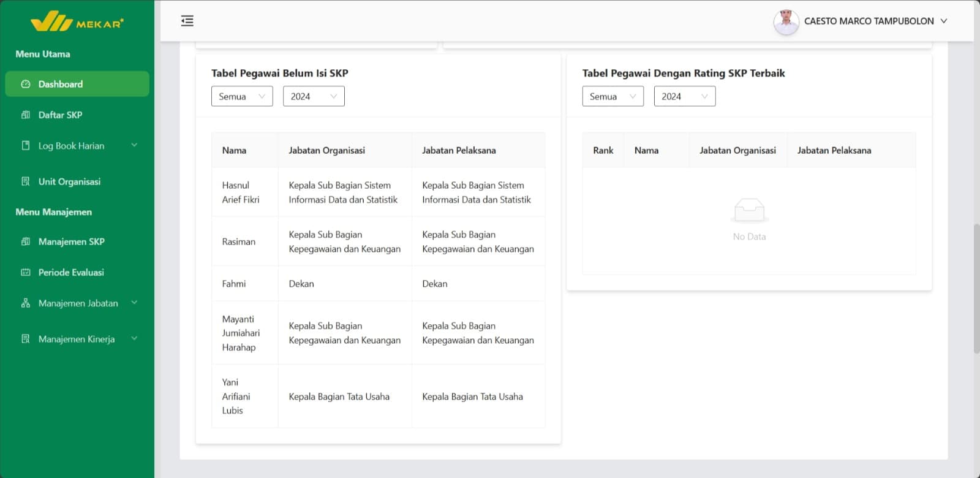Click the MEKAR logo
980x478 pixels.
[x=77, y=21]
